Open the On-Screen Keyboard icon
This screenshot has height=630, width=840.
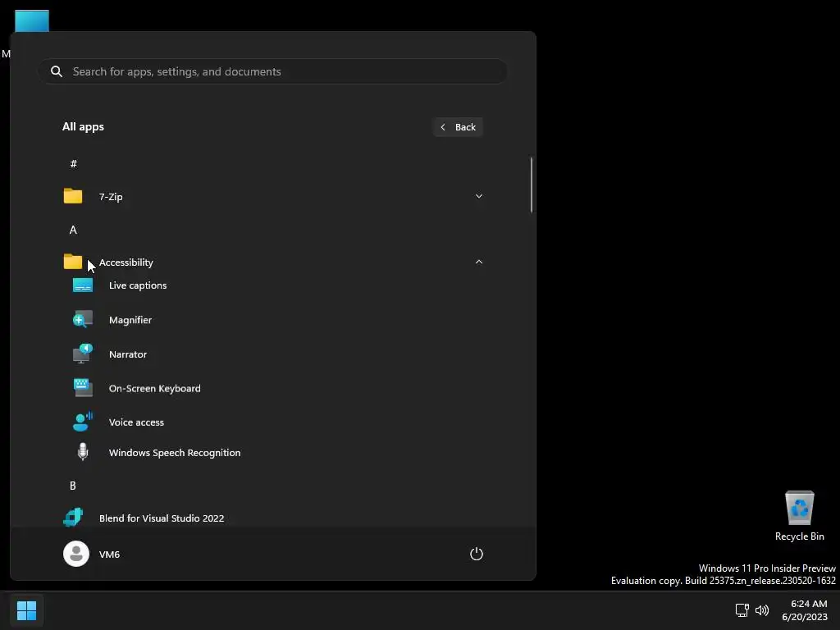[83, 388]
